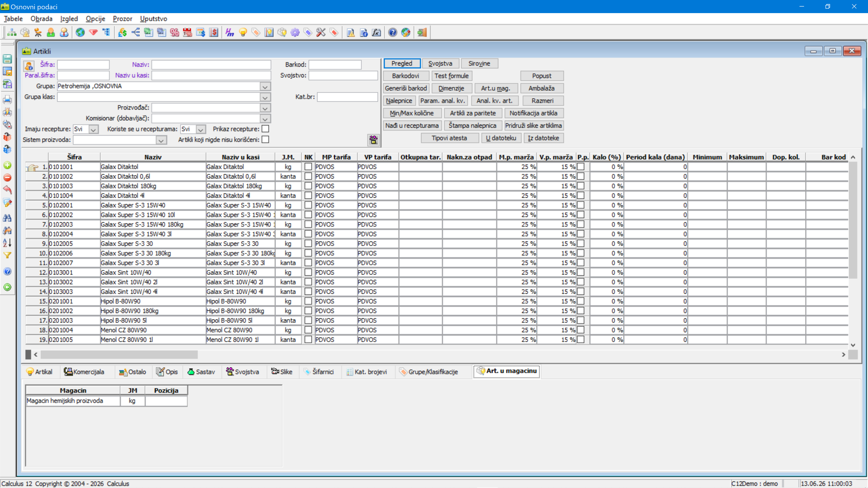
Task: Open the Komisionar (dobavljač) dropdown
Action: click(265, 119)
